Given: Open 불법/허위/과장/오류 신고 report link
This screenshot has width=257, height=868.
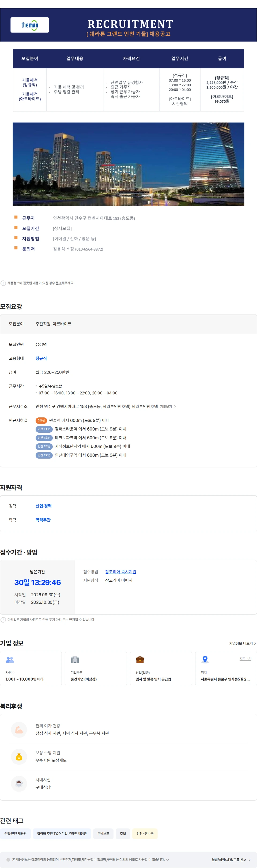Looking at the screenshot, I should [231, 859].
